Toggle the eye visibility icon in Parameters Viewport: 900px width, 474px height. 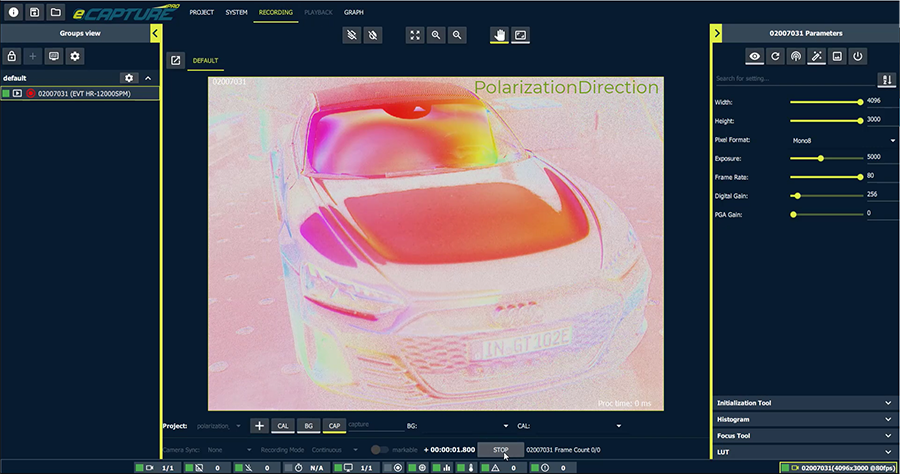[x=756, y=57]
